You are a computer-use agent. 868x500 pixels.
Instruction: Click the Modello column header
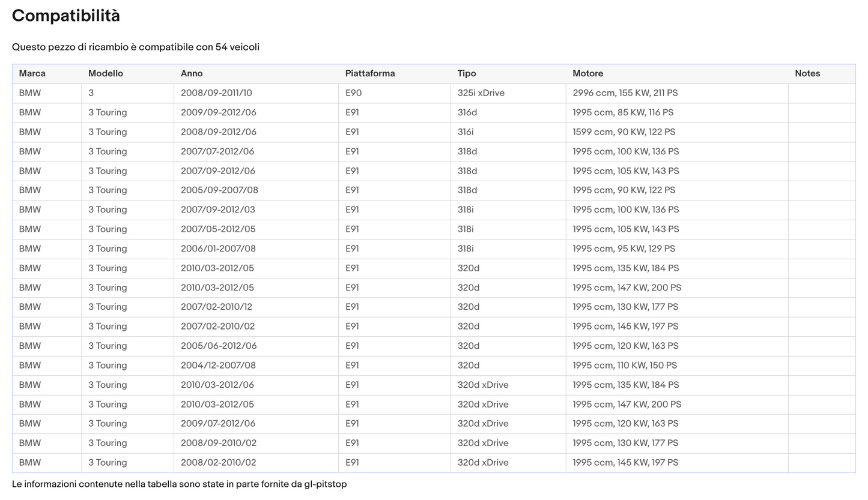(128, 74)
